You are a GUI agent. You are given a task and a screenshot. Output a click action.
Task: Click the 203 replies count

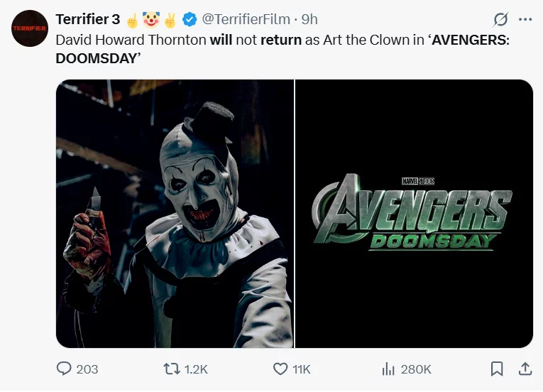point(87,369)
